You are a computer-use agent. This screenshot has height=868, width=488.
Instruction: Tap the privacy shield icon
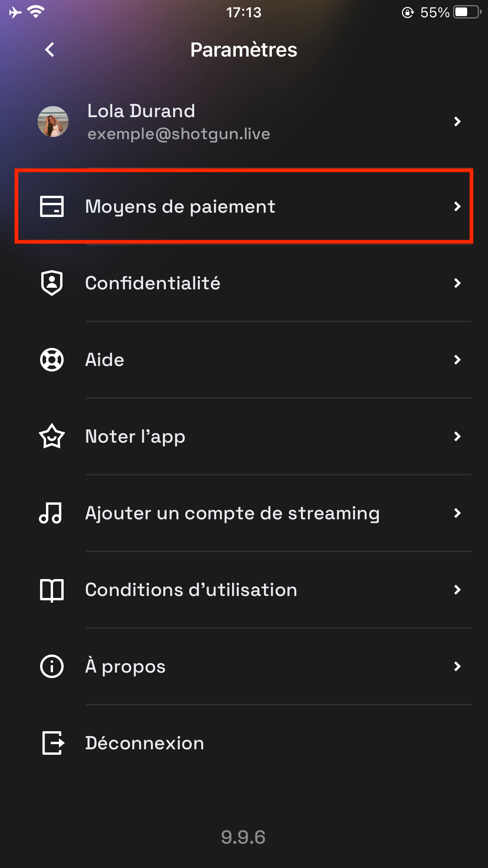(x=52, y=283)
